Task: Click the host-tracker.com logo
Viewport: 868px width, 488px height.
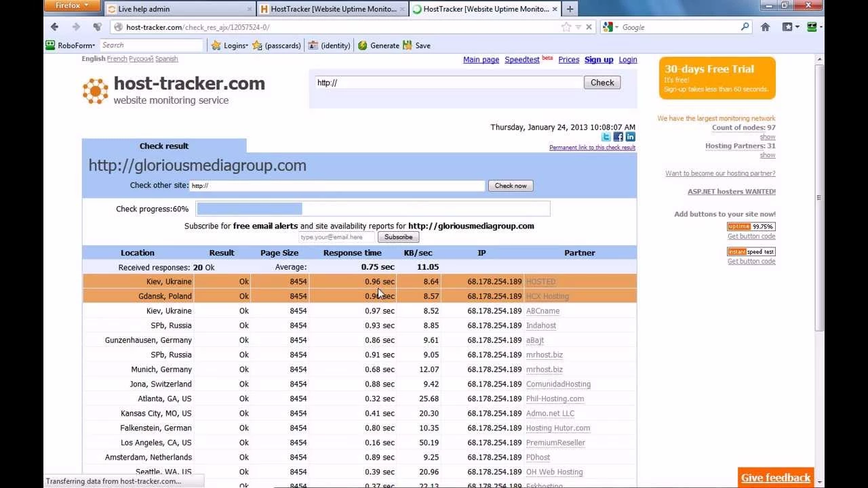Action: (x=174, y=90)
